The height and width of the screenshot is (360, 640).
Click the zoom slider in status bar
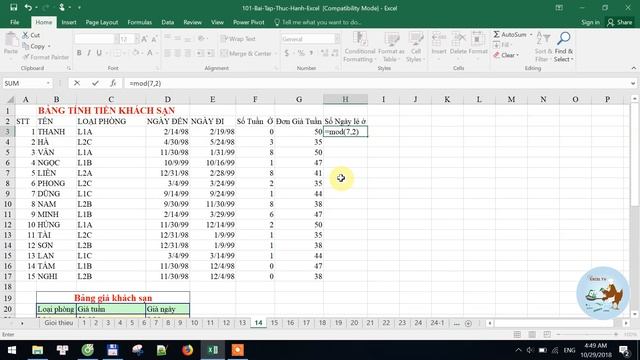coord(588,335)
